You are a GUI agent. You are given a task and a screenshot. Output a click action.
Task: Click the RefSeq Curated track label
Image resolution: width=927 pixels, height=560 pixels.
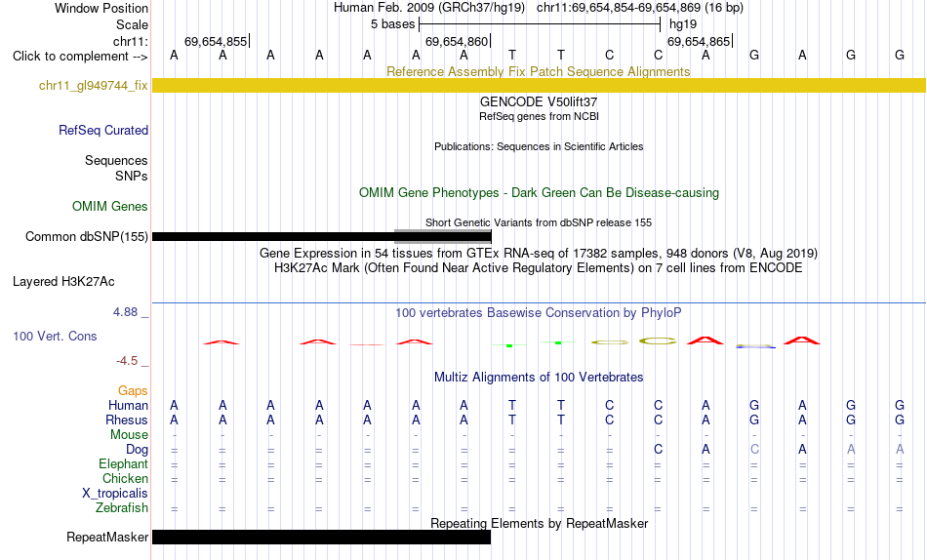tap(103, 130)
